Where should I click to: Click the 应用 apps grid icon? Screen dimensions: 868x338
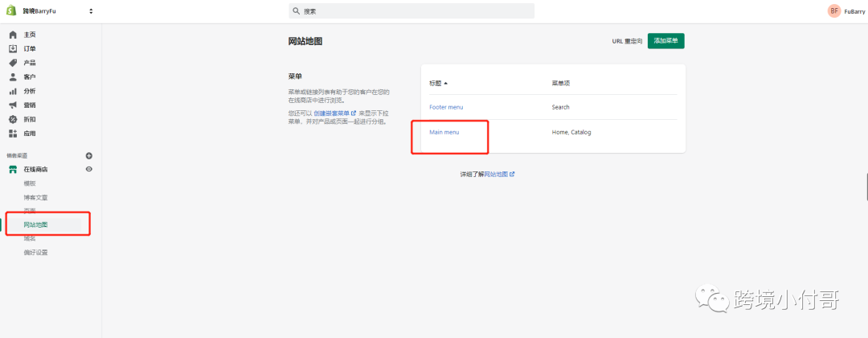pyautogui.click(x=14, y=134)
